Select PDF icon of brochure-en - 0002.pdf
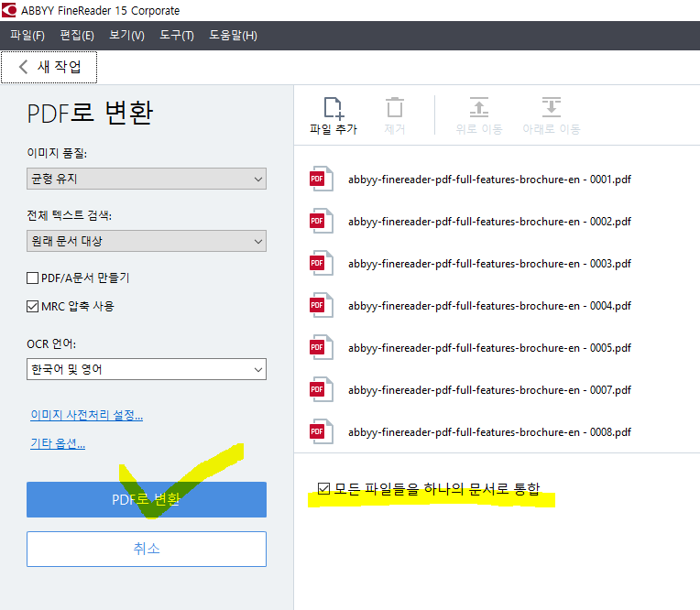This screenshot has width=700, height=610. tap(321, 221)
